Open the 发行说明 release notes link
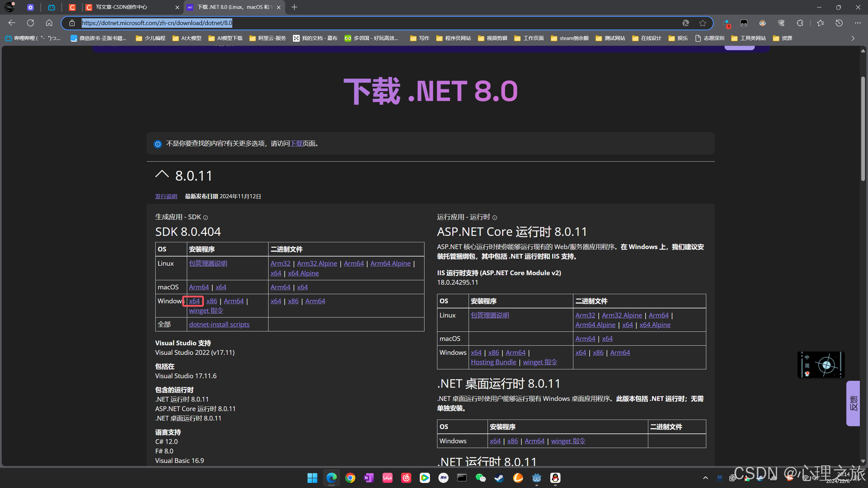The image size is (868, 488). (x=166, y=196)
